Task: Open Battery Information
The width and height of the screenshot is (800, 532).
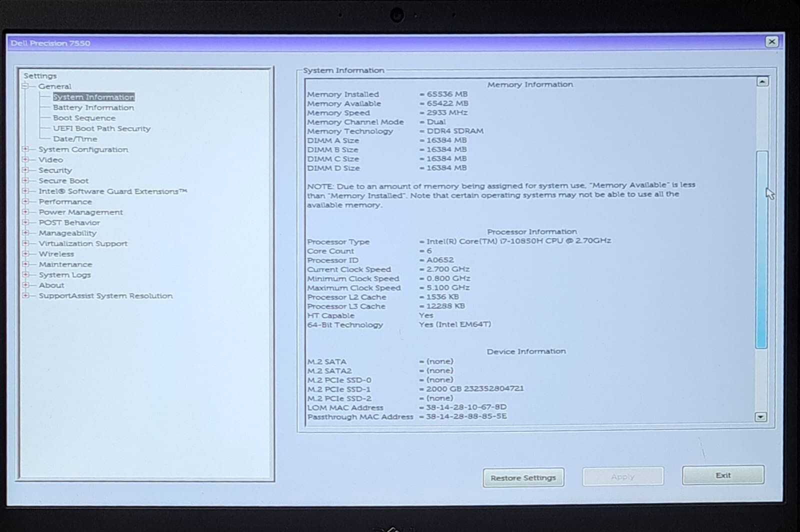Action: (93, 107)
